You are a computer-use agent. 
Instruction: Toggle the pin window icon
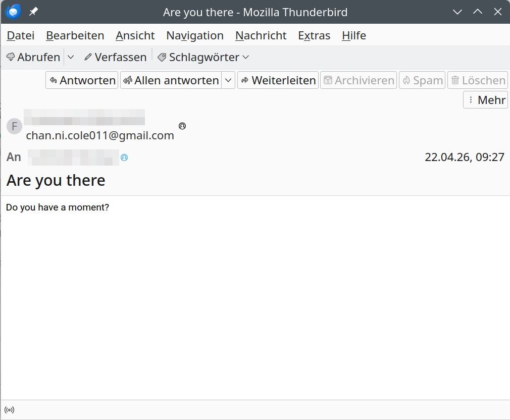[33, 12]
